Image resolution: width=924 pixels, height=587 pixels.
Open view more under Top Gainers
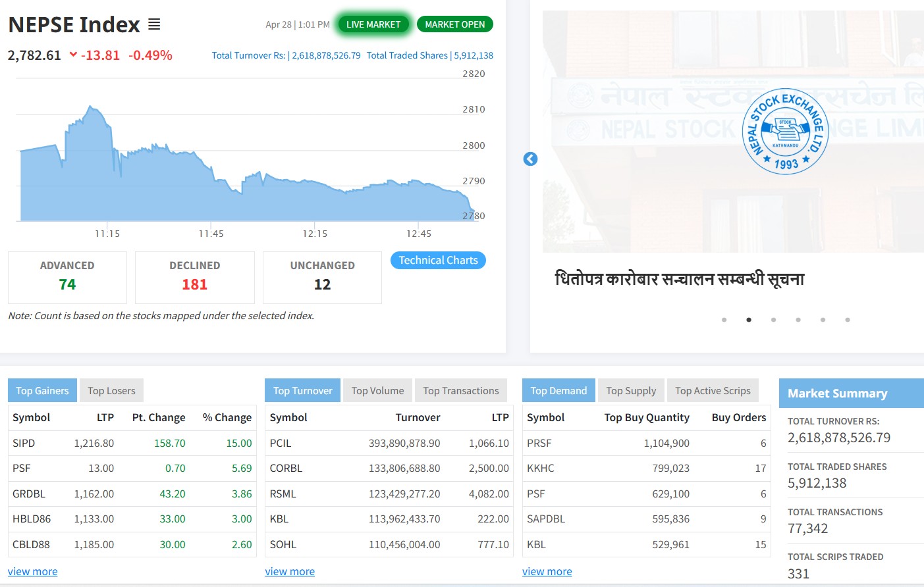click(33, 571)
